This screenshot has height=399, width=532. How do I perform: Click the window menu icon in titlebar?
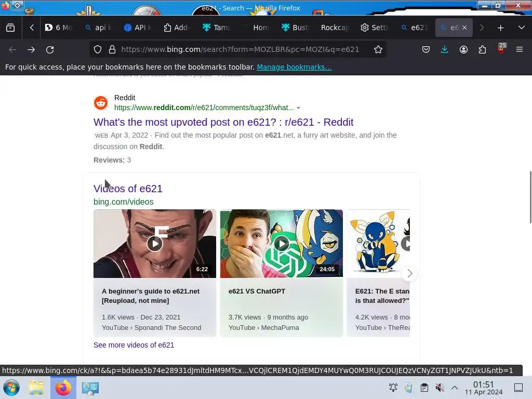[x=17, y=5]
